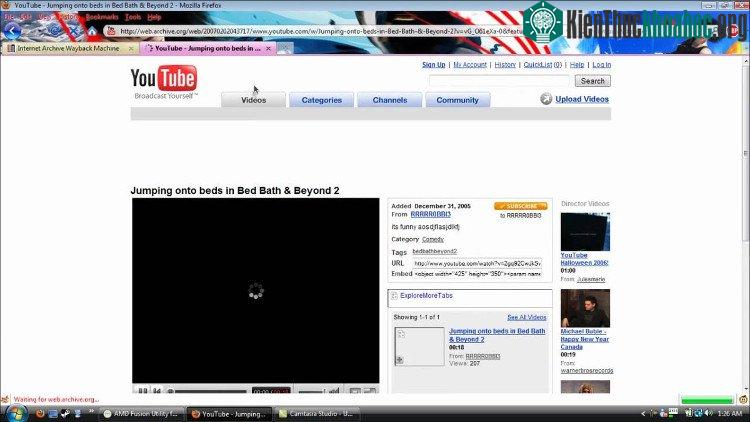Open the Firefox Help menu

pos(154,17)
